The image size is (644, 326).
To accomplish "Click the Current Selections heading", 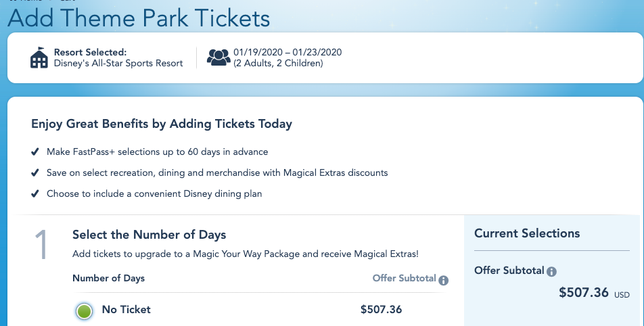I will (527, 233).
